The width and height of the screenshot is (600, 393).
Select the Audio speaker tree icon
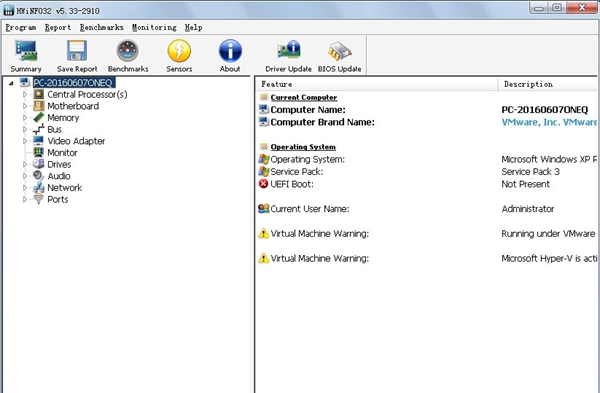click(39, 176)
